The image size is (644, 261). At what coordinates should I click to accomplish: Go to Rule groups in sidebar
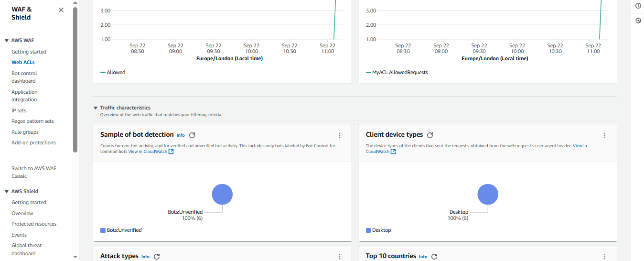(25, 132)
